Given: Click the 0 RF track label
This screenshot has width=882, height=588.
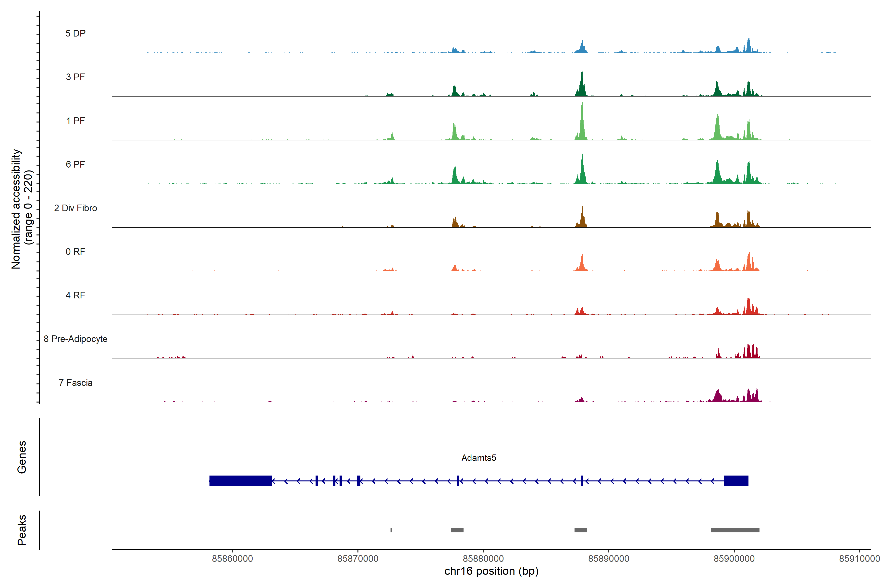Looking at the screenshot, I should point(75,252).
